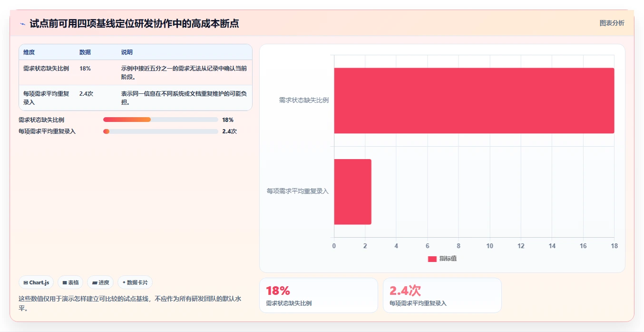Image resolution: width=644 pixels, height=332 pixels.
Task: Click the page title 试点前可用四项基线
Action: point(134,23)
